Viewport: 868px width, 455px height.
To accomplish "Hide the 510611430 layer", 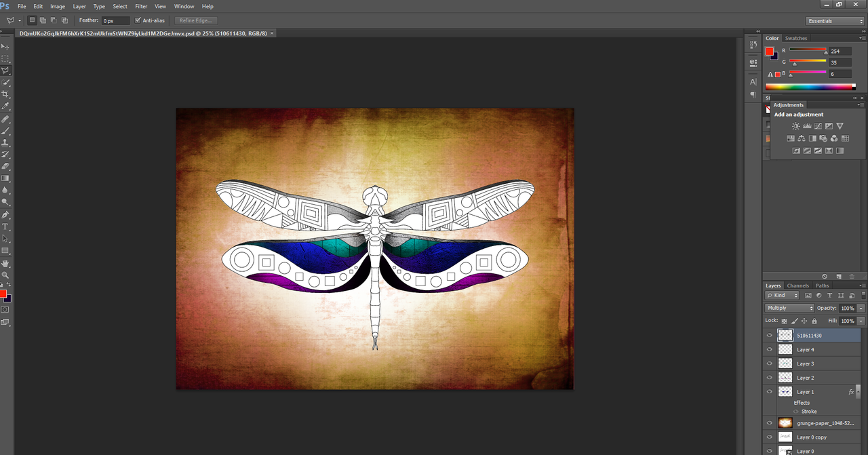I will (769, 335).
